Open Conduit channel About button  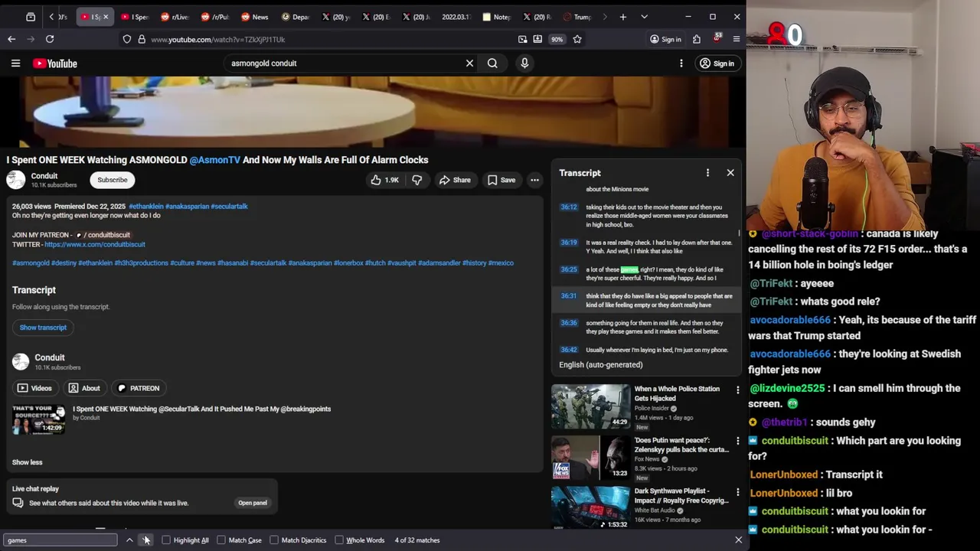click(84, 388)
